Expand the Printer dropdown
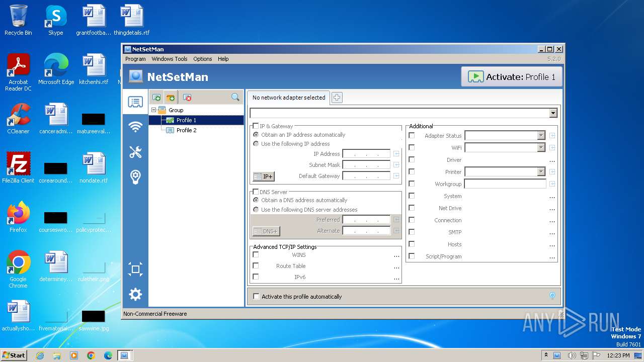This screenshot has height=362, width=644. [541, 172]
